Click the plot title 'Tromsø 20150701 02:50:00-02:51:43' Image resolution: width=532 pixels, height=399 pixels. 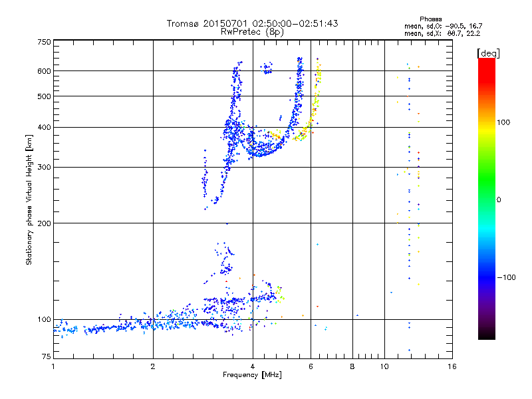coord(252,23)
